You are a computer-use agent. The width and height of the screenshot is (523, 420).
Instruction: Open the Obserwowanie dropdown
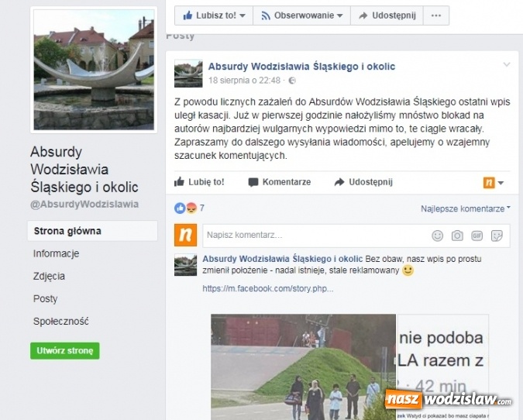302,15
